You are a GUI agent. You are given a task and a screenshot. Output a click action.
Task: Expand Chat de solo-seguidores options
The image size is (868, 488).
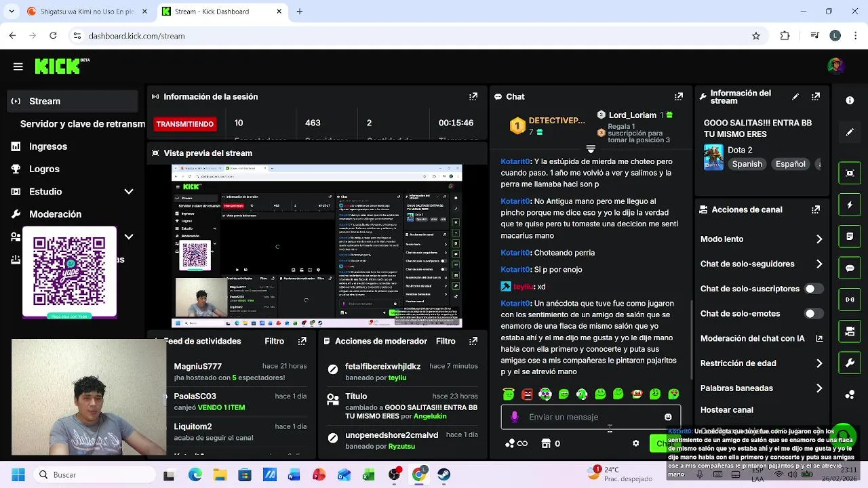click(x=819, y=264)
